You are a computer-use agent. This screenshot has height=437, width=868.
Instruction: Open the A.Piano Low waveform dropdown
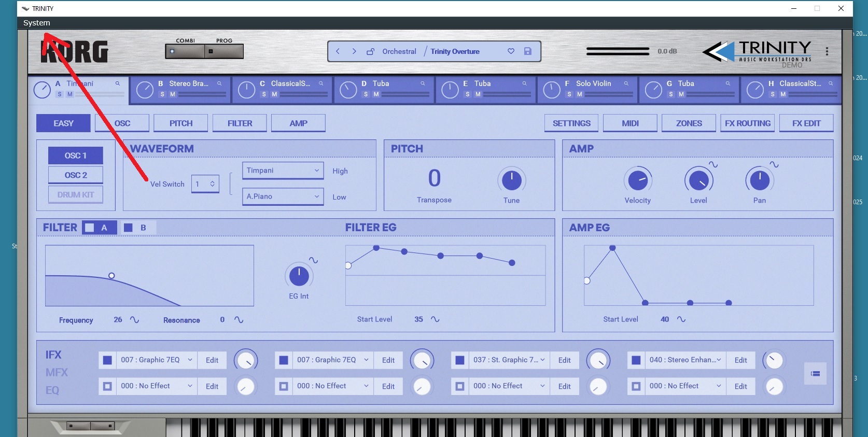pyautogui.click(x=283, y=196)
